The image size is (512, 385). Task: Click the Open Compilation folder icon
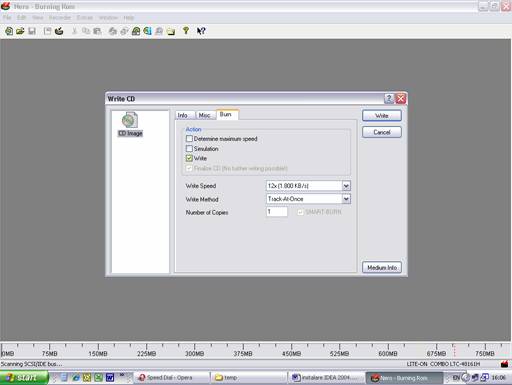(20, 31)
